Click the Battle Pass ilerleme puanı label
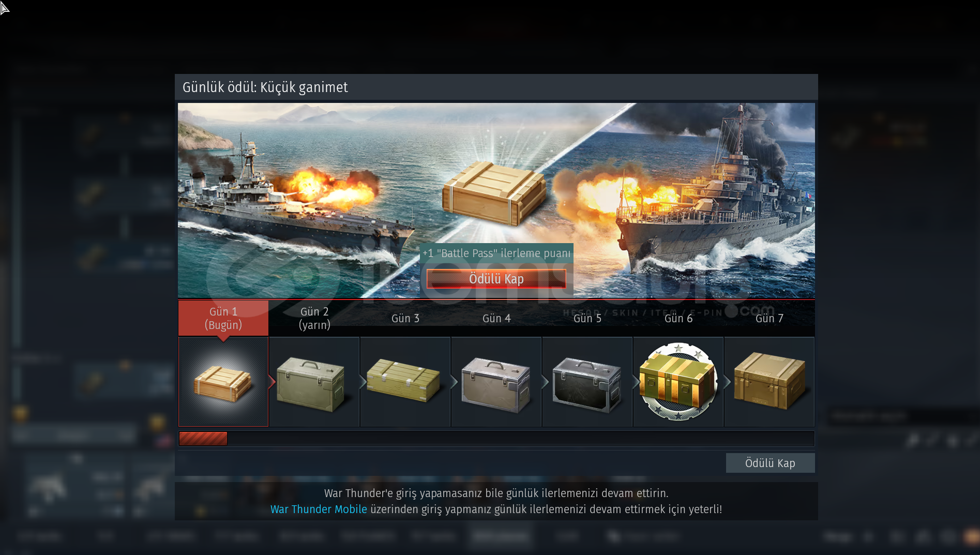The width and height of the screenshot is (980, 555). (x=496, y=253)
